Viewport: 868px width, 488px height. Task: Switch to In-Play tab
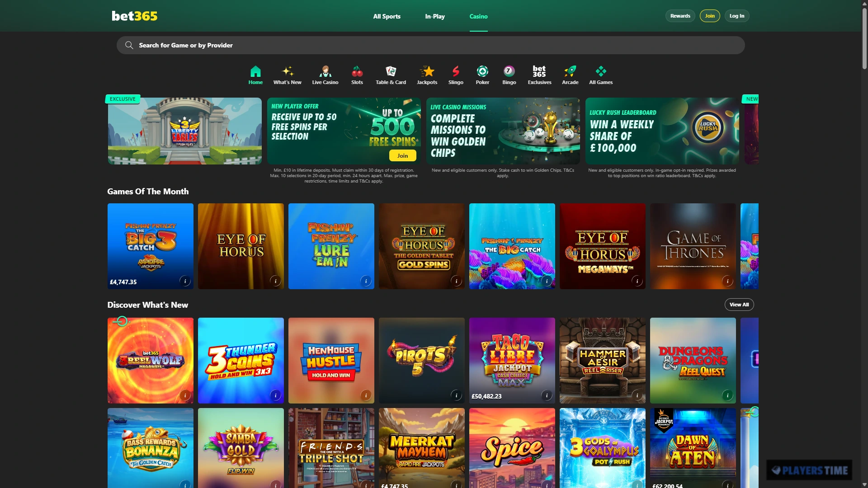coord(435,16)
